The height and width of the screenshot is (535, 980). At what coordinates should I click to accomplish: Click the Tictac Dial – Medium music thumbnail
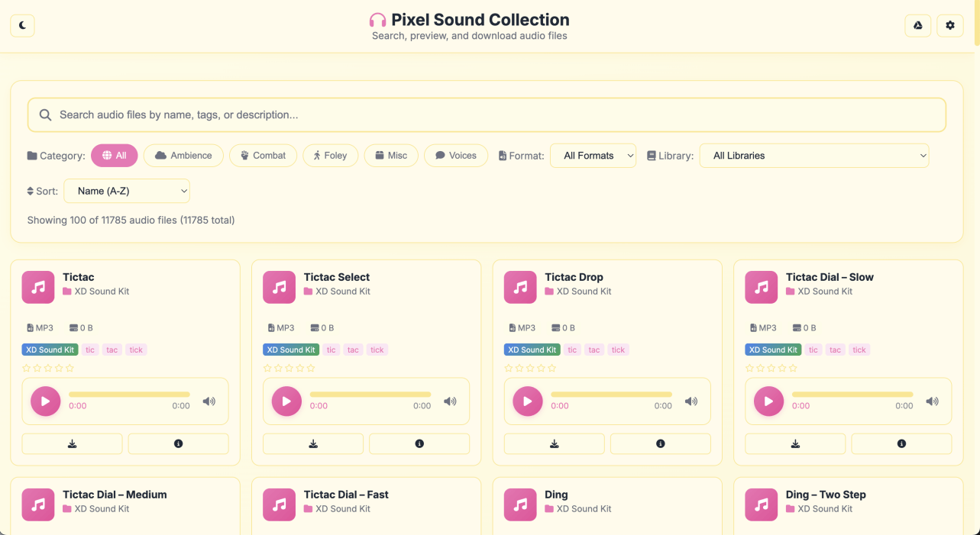(38, 504)
